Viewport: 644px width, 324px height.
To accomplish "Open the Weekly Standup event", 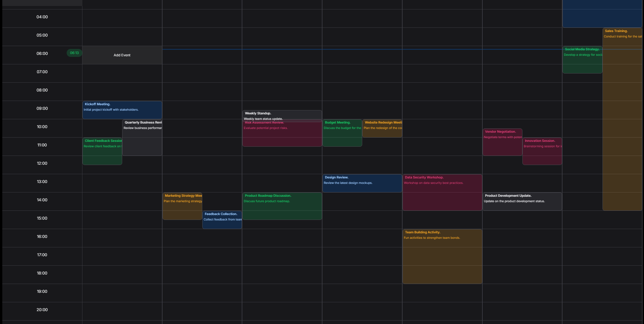I will [282, 114].
